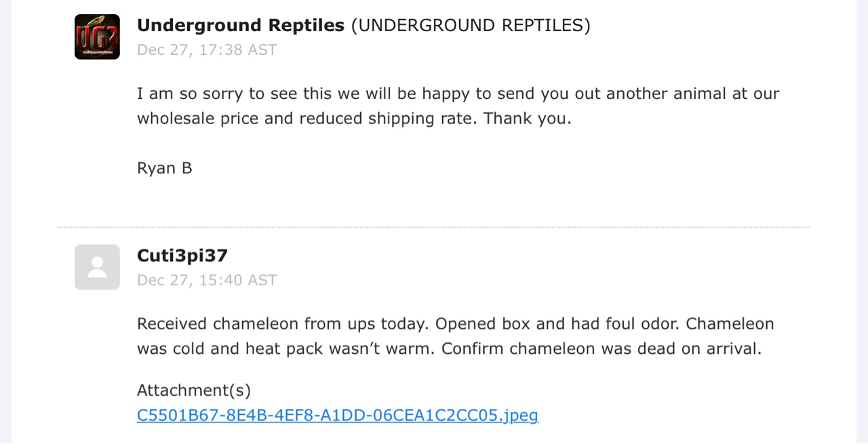Screen dimensions: 868x444
Task: Click the Underground Reptiles logo avatar
Action: tap(97, 37)
